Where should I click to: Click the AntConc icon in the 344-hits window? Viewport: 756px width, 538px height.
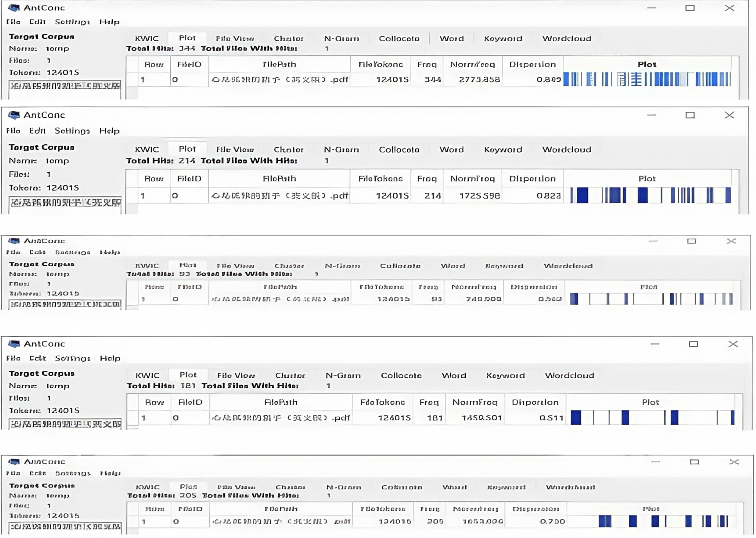tap(14, 8)
